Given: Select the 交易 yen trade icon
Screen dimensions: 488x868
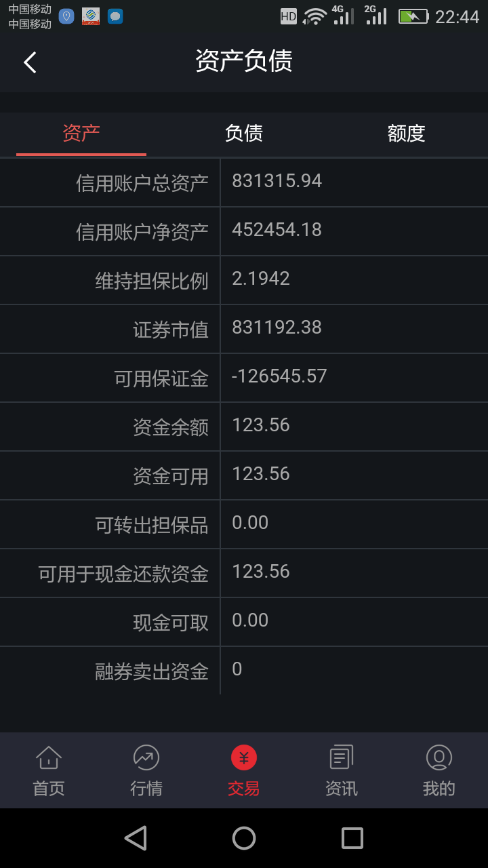Looking at the screenshot, I should [x=244, y=757].
